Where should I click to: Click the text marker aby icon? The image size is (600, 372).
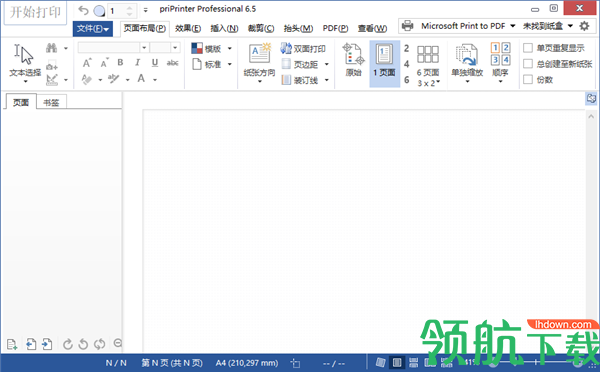(114, 79)
